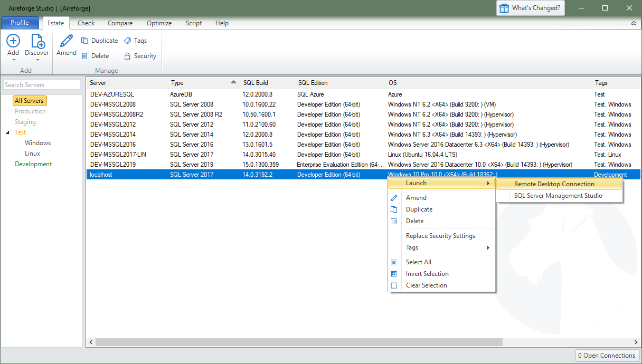Image resolution: width=642 pixels, height=364 pixels.
Task: Open the Tags manager icon
Action: 136,41
